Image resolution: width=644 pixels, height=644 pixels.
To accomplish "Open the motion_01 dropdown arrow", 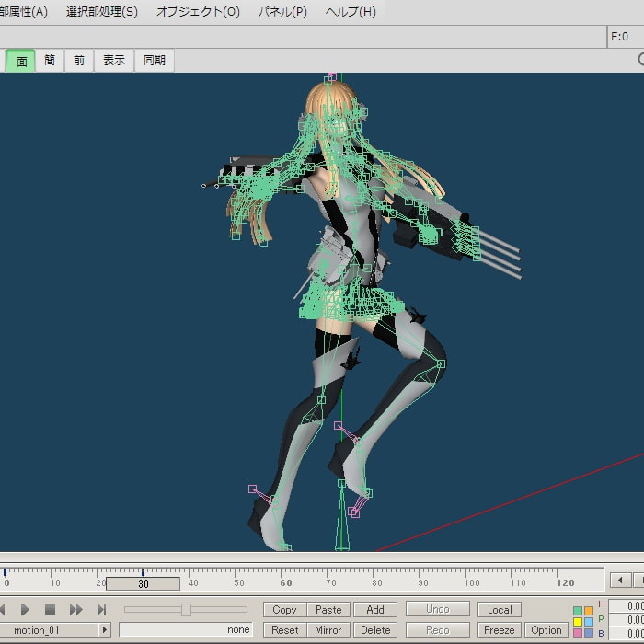I will [x=104, y=630].
